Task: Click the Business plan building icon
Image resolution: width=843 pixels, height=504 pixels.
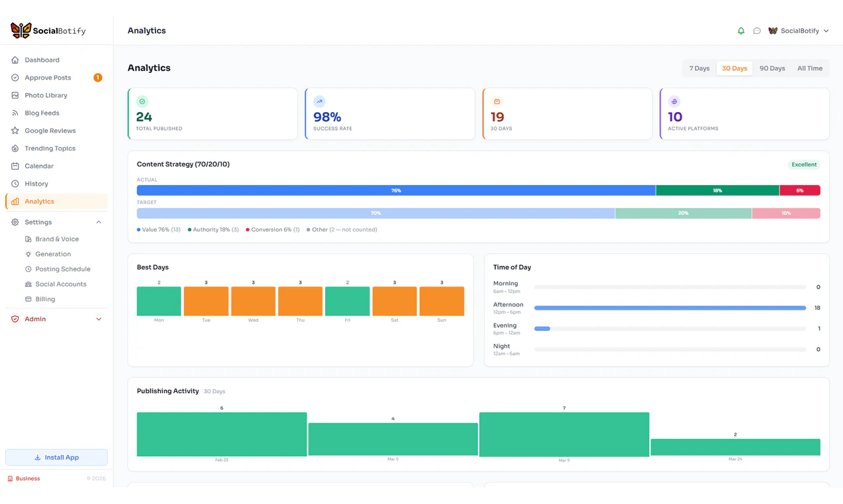Action: pos(10,479)
